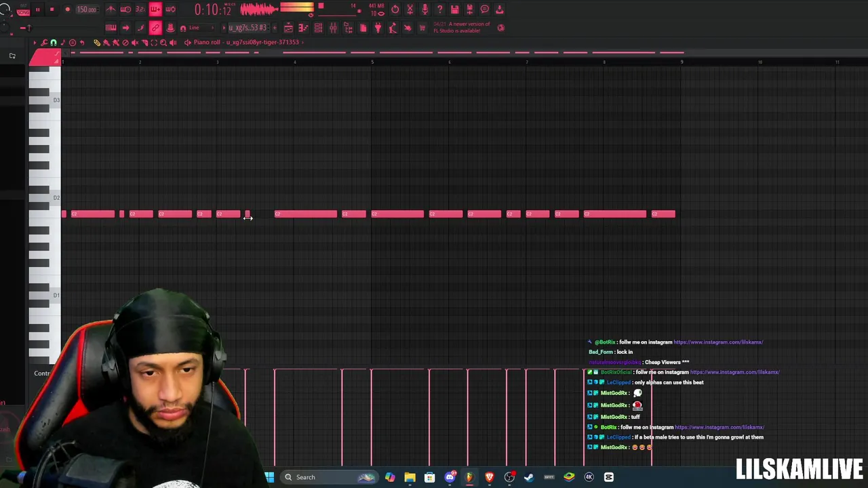868x488 pixels.
Task: Select the piano roll mute tool
Action: (135, 43)
